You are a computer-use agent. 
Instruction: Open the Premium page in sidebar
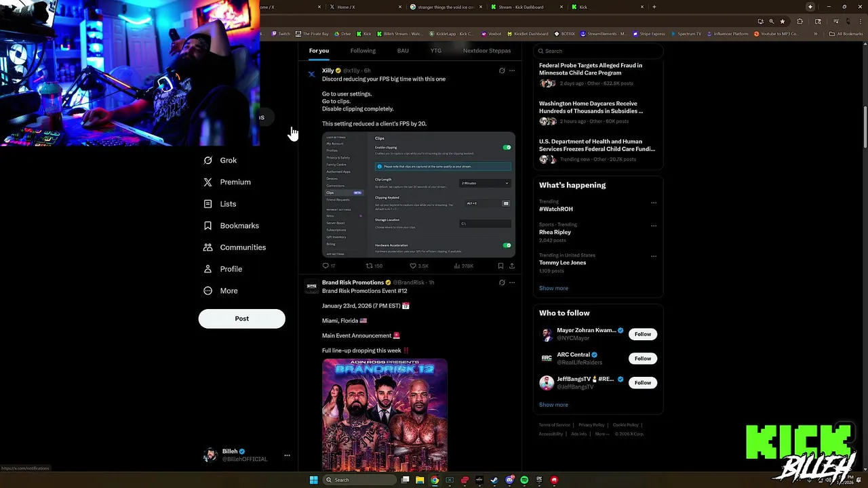[227, 182]
